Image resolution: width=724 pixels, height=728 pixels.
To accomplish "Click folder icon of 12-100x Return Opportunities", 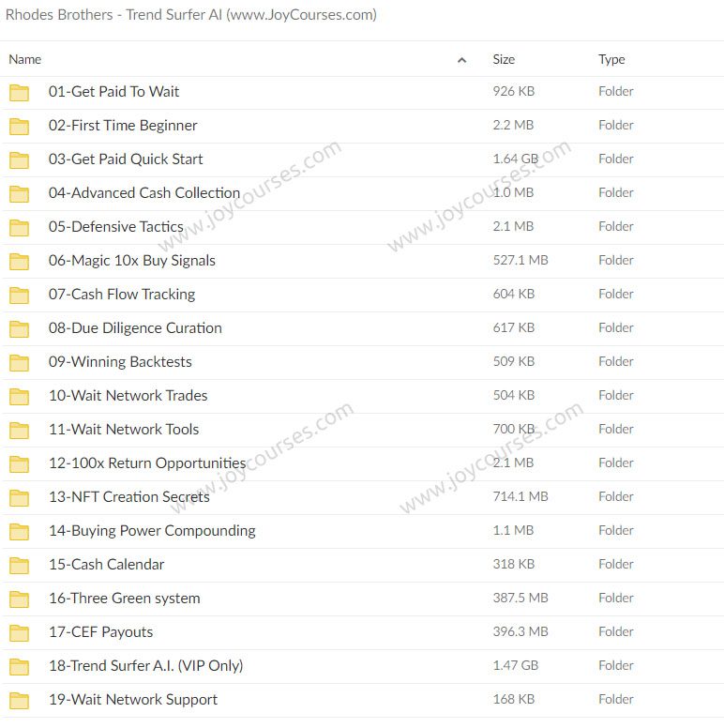I will point(19,464).
